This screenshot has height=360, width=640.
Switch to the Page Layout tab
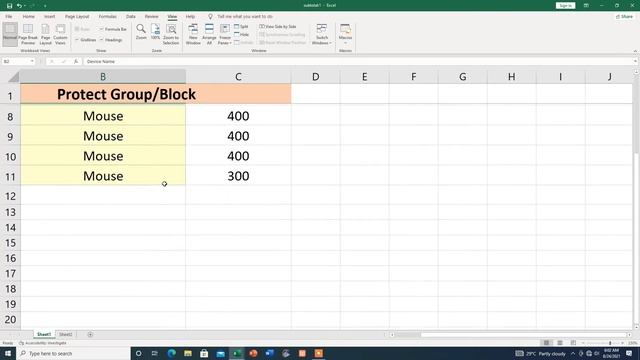coord(77,16)
